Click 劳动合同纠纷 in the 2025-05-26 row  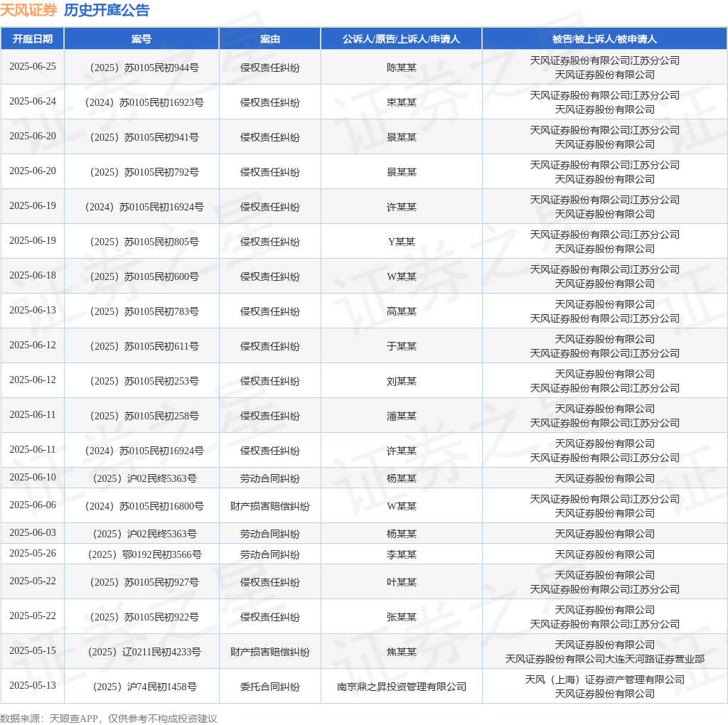[x=269, y=554]
